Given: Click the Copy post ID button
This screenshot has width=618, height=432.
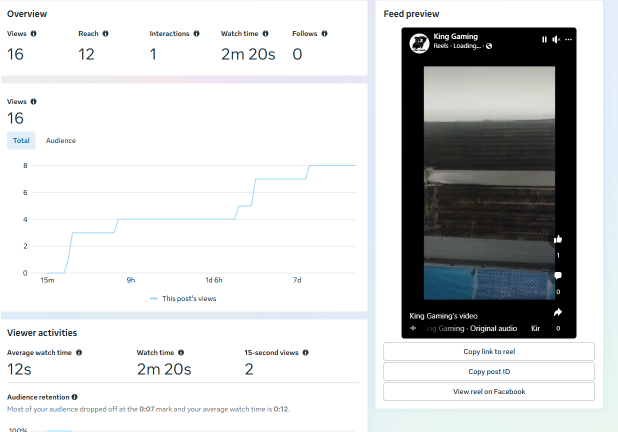Looking at the screenshot, I should (x=489, y=371).
